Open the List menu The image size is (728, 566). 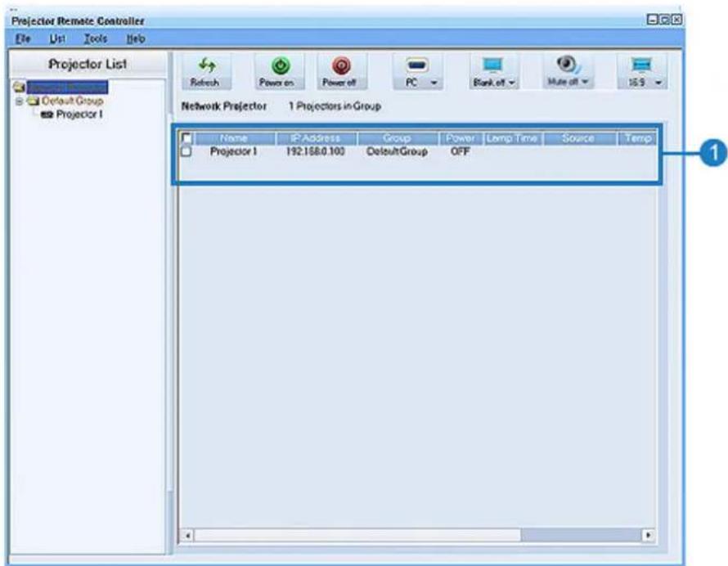coord(57,39)
